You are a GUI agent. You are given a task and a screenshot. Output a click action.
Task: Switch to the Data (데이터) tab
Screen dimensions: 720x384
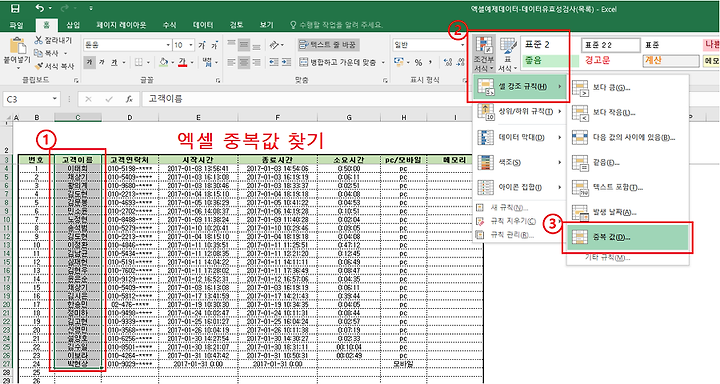[x=203, y=25]
